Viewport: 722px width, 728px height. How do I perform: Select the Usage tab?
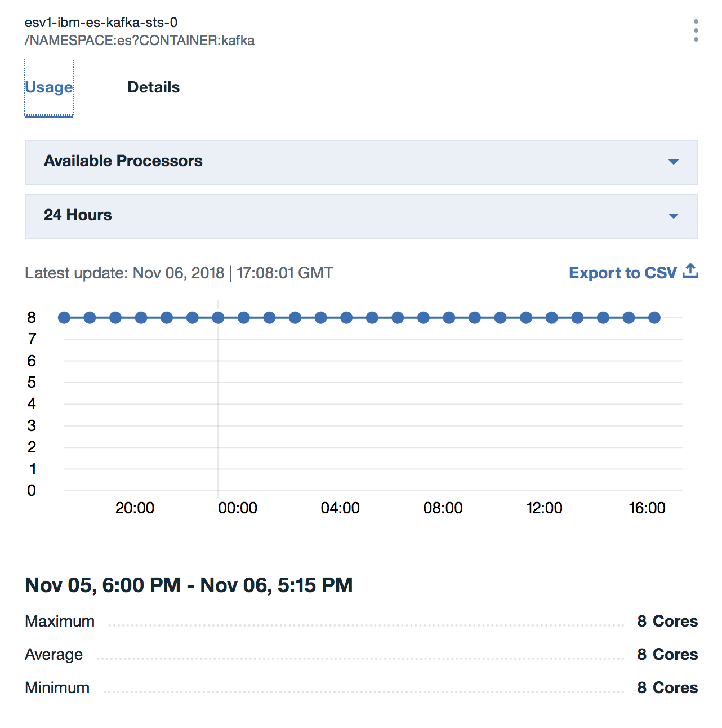coord(49,87)
